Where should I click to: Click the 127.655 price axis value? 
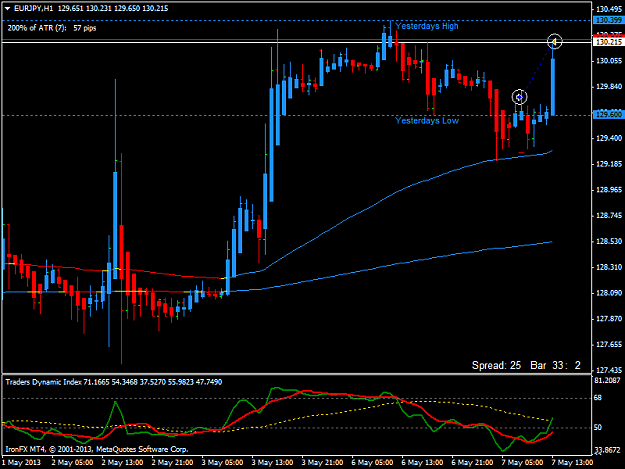point(609,344)
